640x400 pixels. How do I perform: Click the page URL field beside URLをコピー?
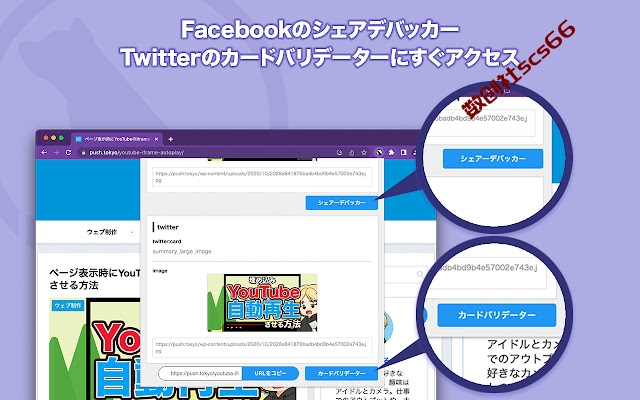click(x=201, y=373)
